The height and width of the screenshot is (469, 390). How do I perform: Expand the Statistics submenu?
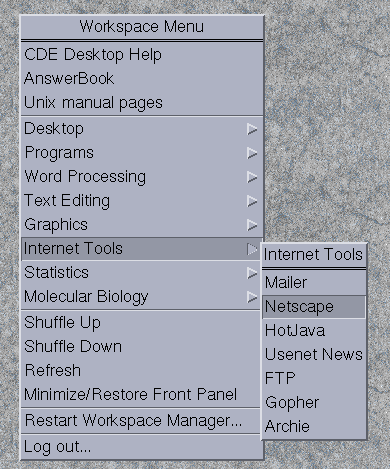[x=142, y=273]
